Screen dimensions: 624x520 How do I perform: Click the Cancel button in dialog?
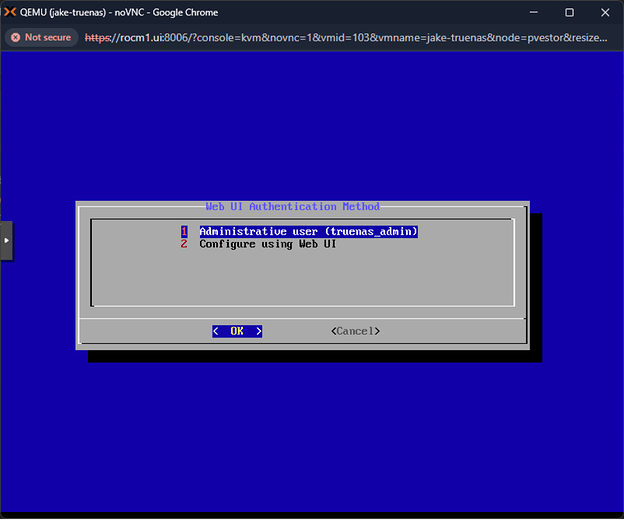point(355,331)
